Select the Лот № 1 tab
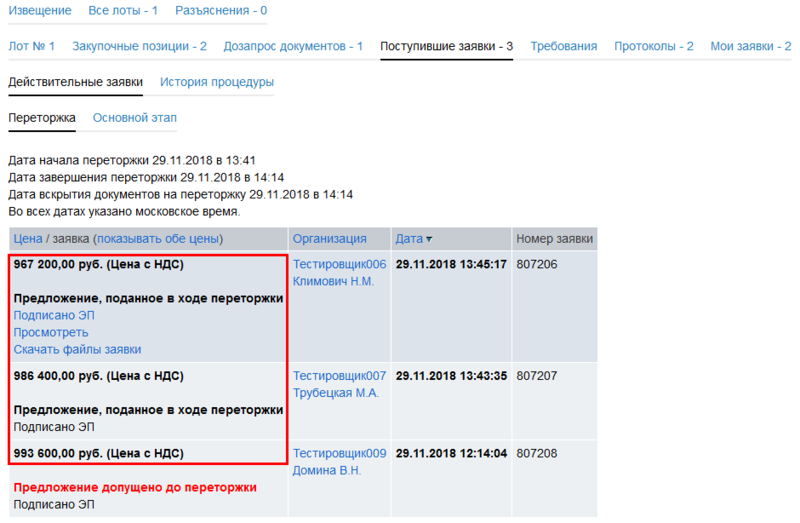This screenshot has height=523, width=800. click(x=31, y=46)
